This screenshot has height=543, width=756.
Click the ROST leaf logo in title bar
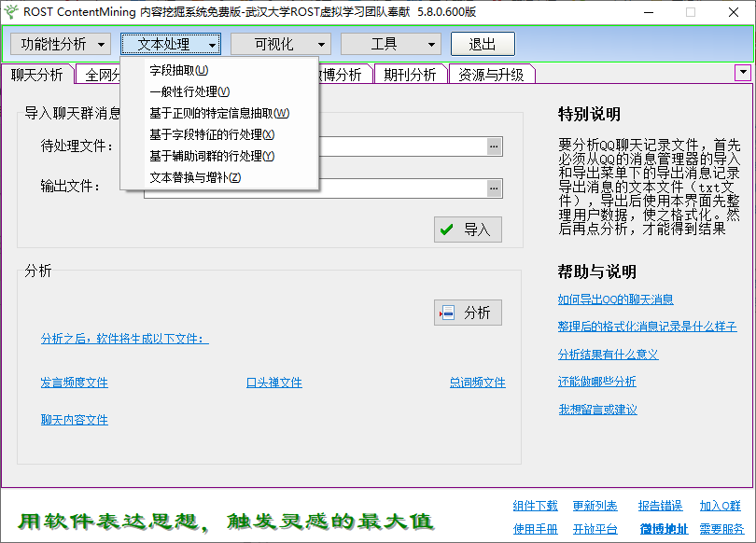coord(13,12)
